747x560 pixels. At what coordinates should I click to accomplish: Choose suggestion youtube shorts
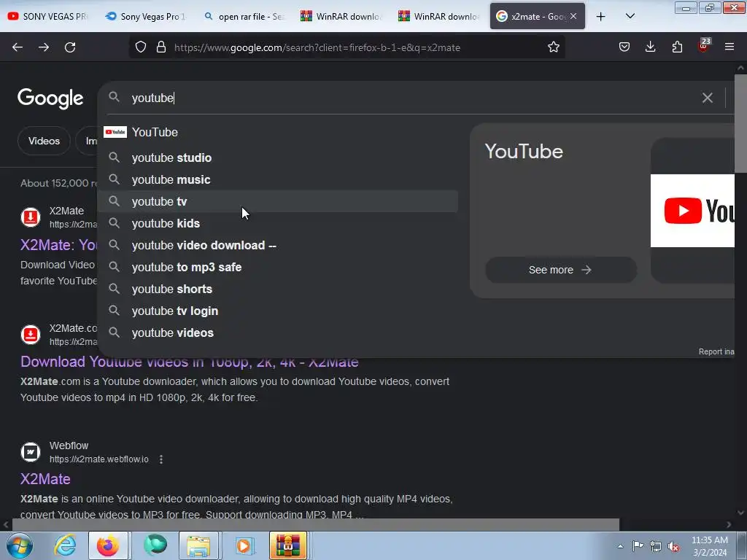(278, 289)
